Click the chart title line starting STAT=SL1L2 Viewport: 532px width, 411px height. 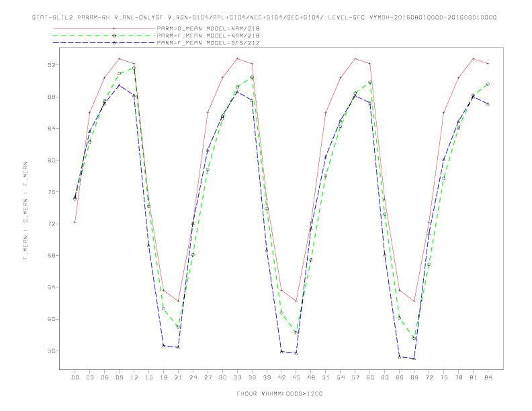(x=264, y=17)
